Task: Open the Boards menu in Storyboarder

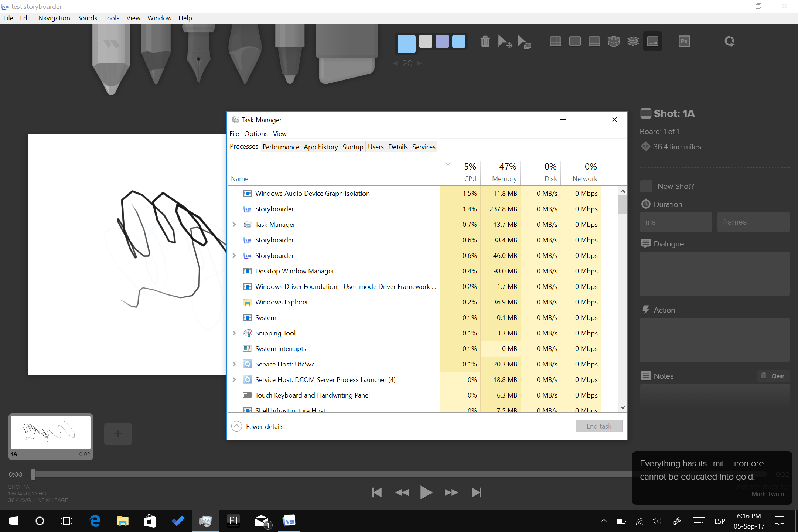Action: [x=87, y=18]
